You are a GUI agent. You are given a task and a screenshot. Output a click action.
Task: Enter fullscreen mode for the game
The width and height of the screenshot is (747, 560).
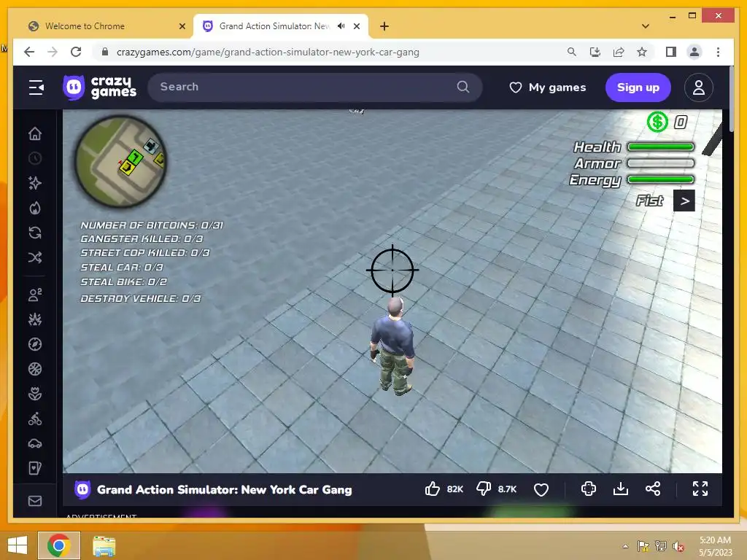pyautogui.click(x=700, y=489)
